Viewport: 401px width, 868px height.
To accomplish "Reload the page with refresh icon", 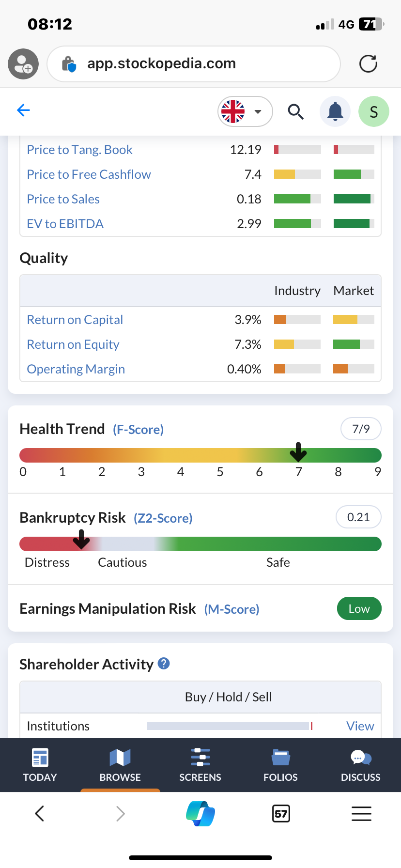I will (368, 64).
